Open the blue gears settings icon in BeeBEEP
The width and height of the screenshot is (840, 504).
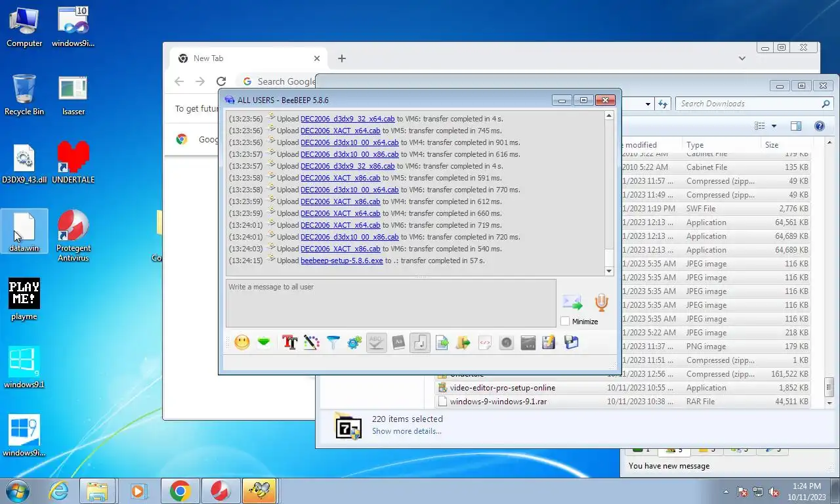354,342
